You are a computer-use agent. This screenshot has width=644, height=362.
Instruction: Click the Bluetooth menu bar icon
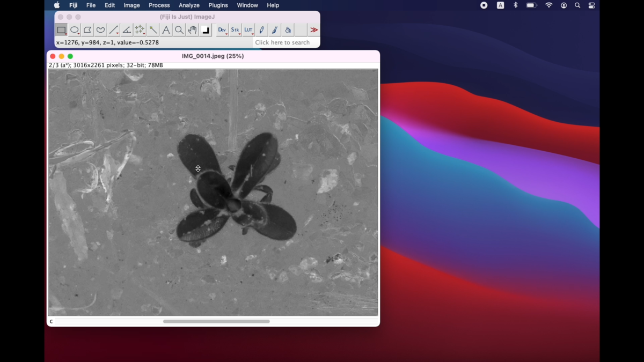coord(515,5)
